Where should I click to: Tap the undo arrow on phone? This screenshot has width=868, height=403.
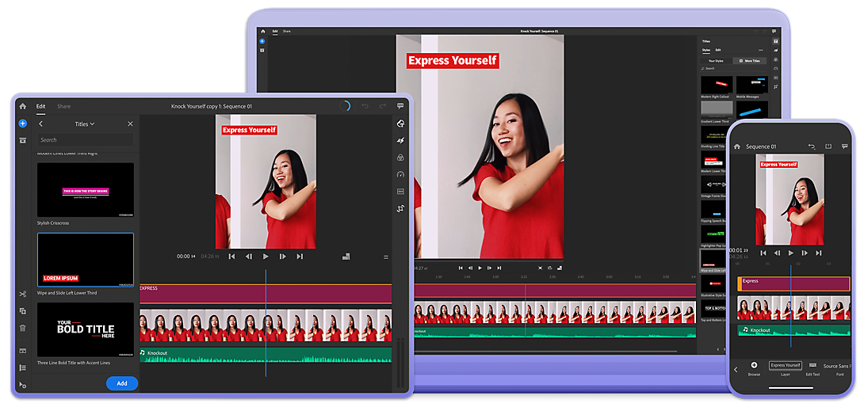point(812,146)
